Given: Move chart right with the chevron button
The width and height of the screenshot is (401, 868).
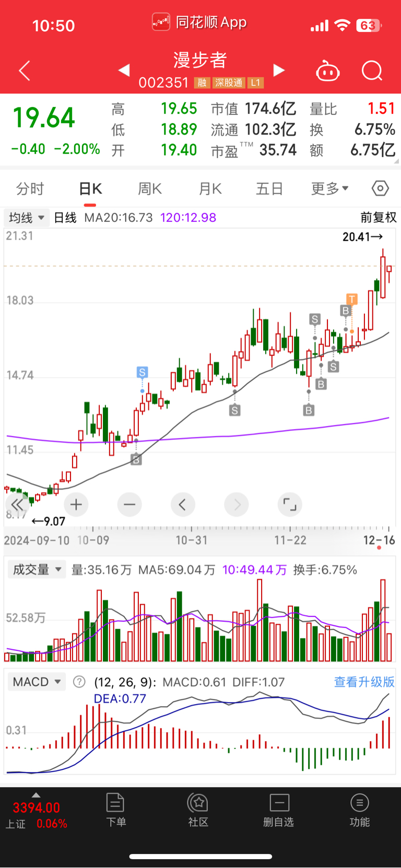Looking at the screenshot, I should click(x=237, y=505).
